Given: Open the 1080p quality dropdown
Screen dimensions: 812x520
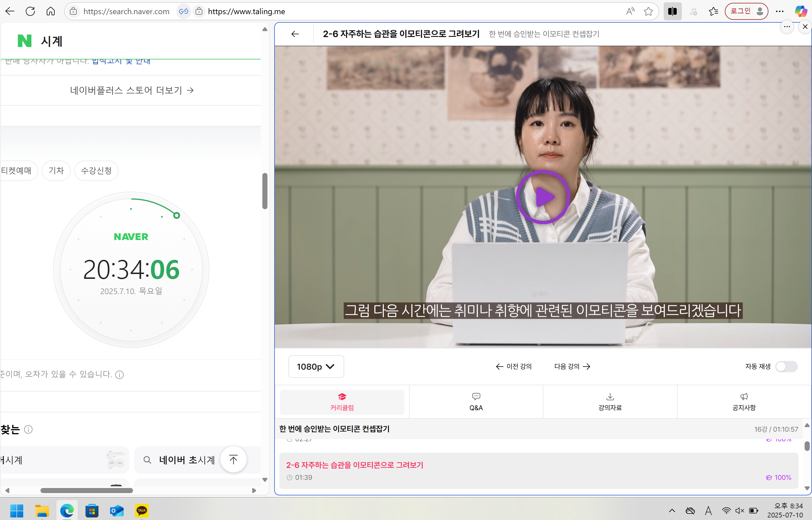Looking at the screenshot, I should tap(316, 366).
